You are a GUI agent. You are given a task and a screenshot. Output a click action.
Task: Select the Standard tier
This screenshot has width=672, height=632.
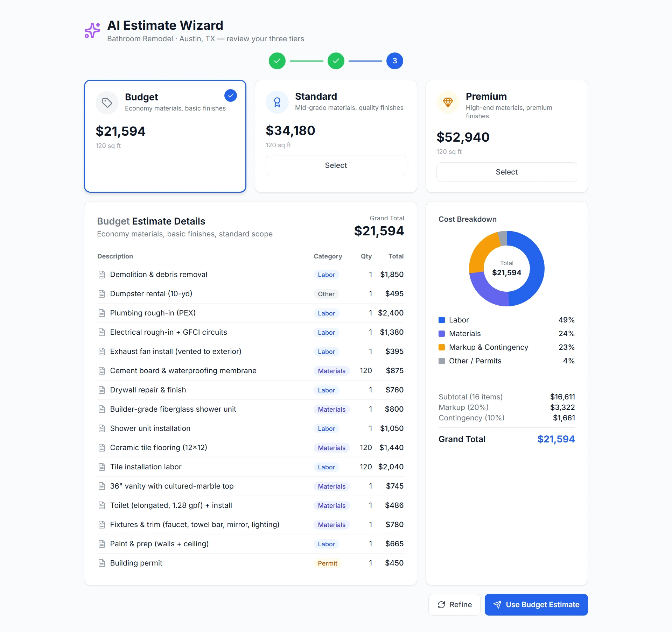pyautogui.click(x=336, y=165)
